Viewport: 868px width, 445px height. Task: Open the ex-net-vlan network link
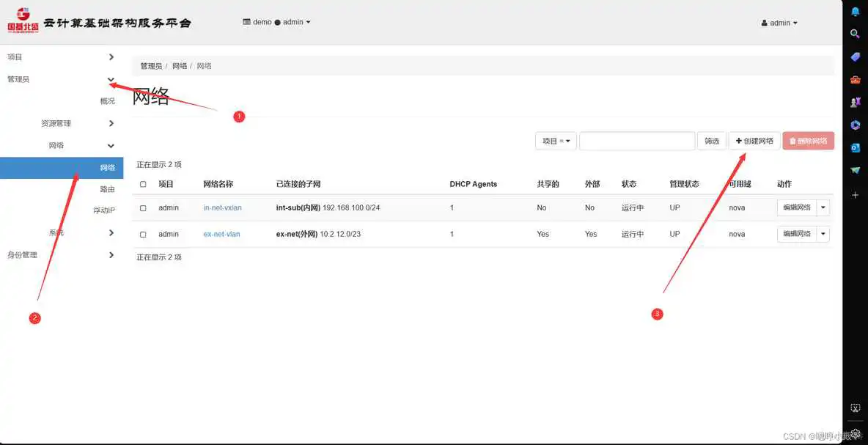click(x=221, y=234)
